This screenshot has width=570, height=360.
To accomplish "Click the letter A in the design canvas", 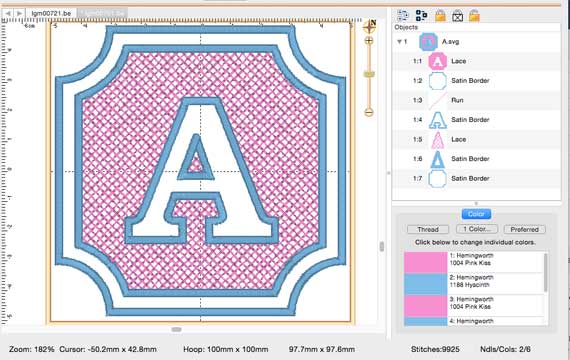I will [201, 171].
